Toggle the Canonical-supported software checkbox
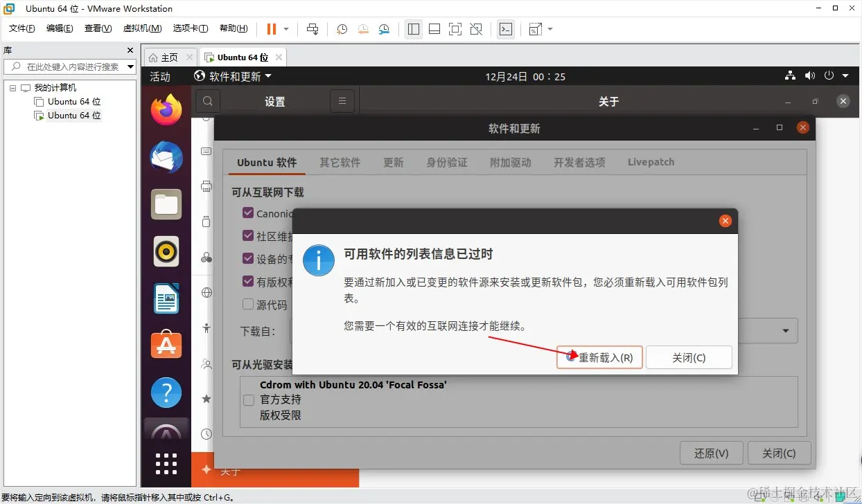The image size is (862, 504). [x=248, y=213]
